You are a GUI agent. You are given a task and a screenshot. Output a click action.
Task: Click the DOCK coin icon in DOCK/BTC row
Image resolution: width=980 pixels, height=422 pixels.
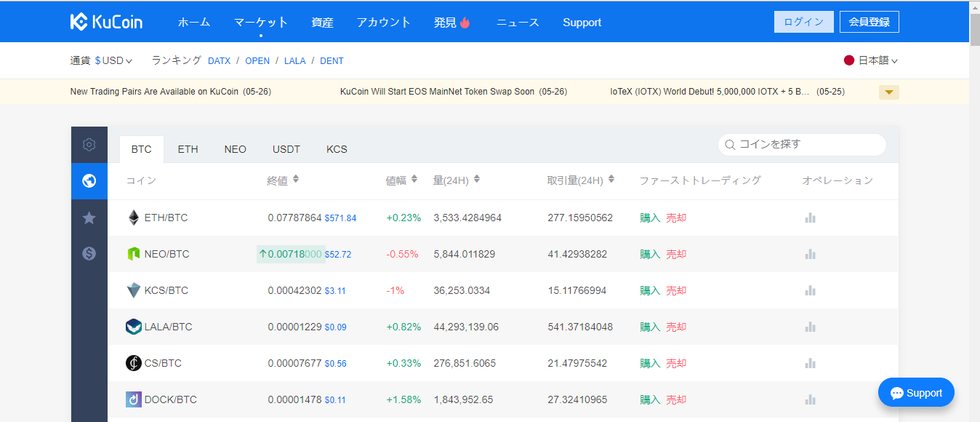click(134, 399)
